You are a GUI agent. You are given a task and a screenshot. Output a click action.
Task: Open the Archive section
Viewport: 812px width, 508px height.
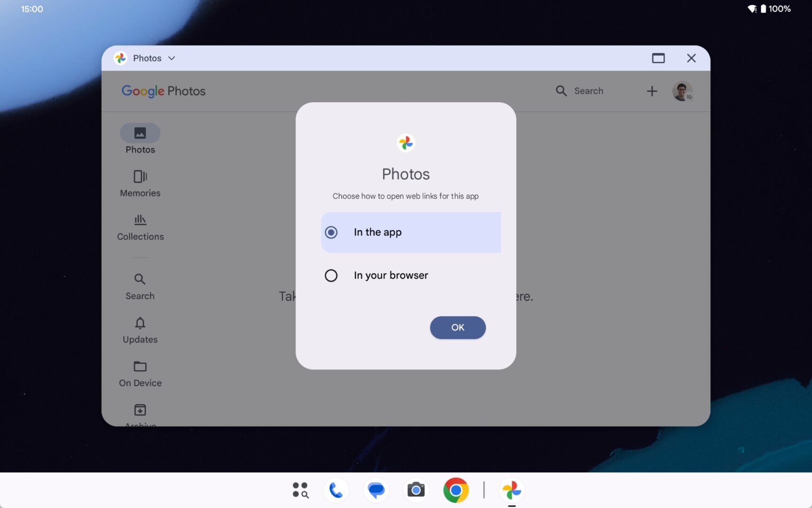pos(140,413)
